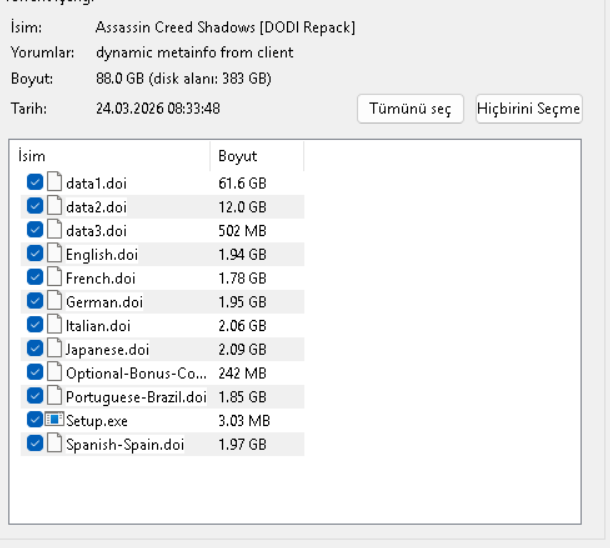Screen dimensions: 610x548
Task: Toggle the data3.doi checkbox
Action: [x=35, y=229]
